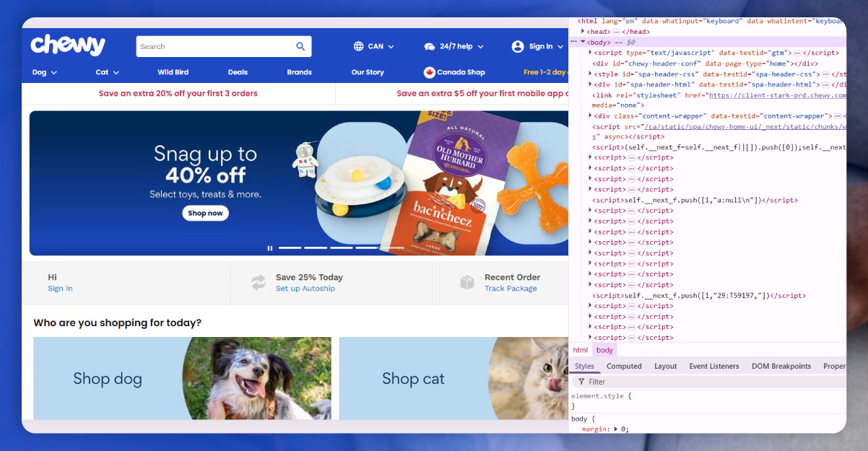868x451 pixels.
Task: Click the Sign In person icon
Action: [517, 46]
